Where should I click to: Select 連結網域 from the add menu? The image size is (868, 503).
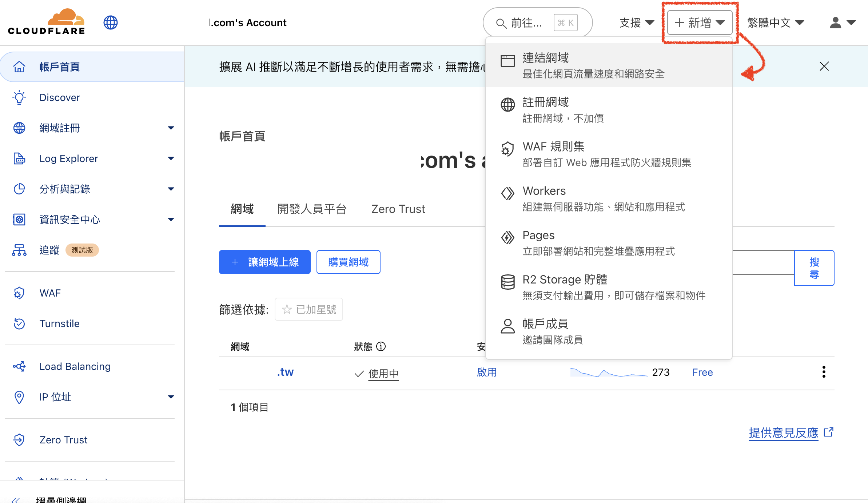(x=609, y=65)
